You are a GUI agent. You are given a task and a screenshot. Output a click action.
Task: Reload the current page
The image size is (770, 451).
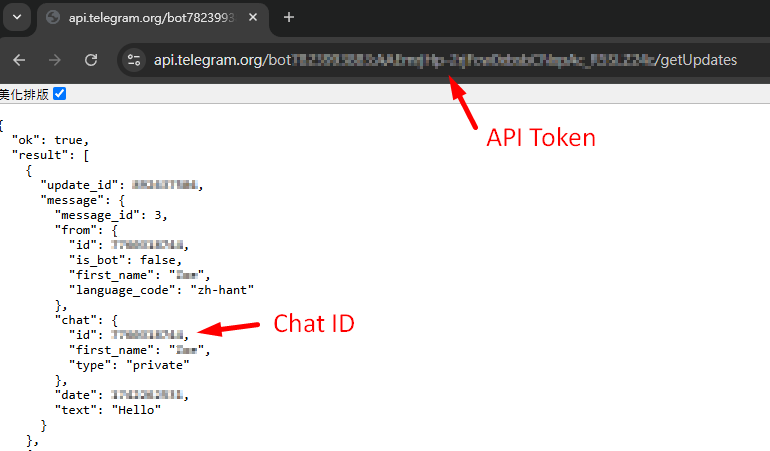pyautogui.click(x=91, y=60)
